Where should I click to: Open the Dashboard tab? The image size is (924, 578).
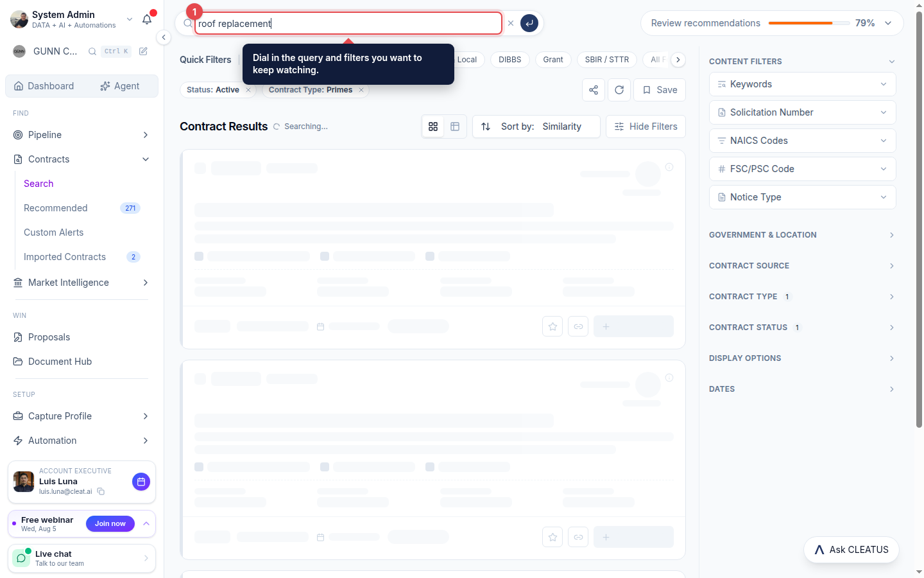44,86
